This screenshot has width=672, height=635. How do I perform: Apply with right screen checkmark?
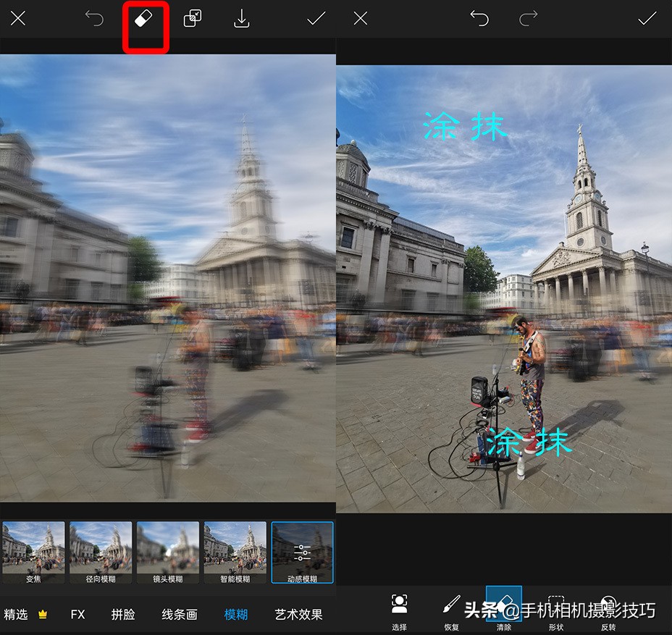[647, 19]
